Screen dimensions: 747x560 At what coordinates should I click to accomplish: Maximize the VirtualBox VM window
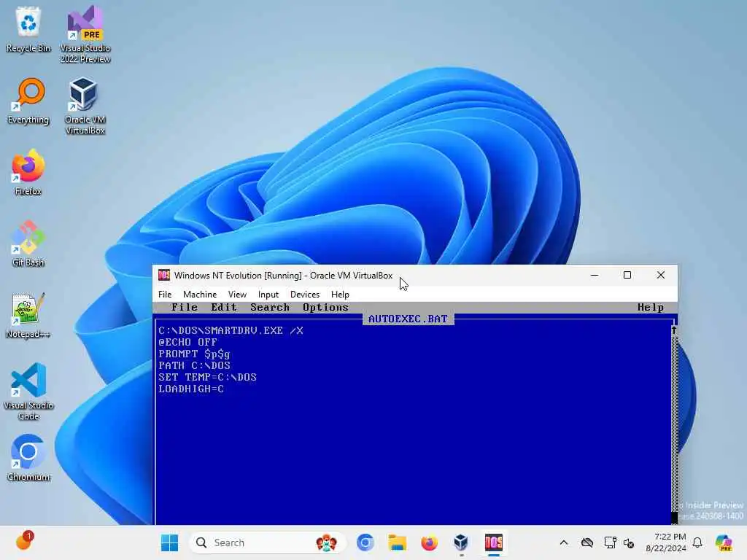[627, 275]
